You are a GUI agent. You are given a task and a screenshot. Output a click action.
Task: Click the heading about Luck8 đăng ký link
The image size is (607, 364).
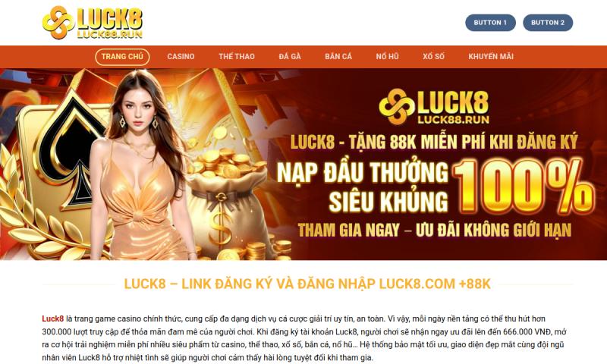(x=307, y=284)
